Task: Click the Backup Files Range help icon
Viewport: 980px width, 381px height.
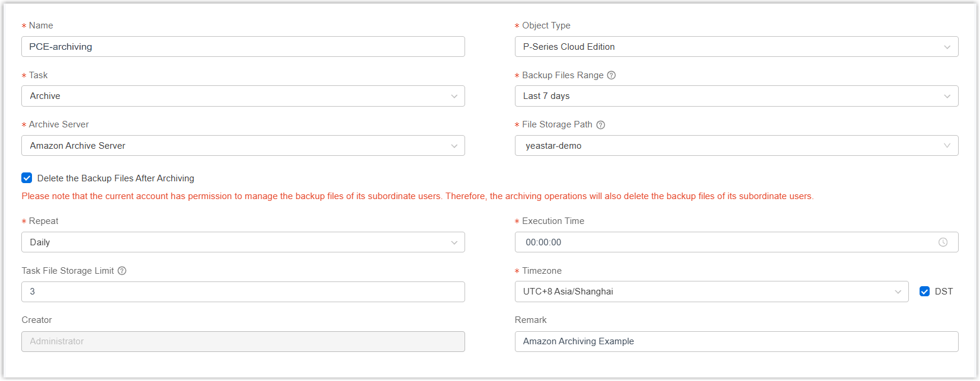Action: click(611, 75)
